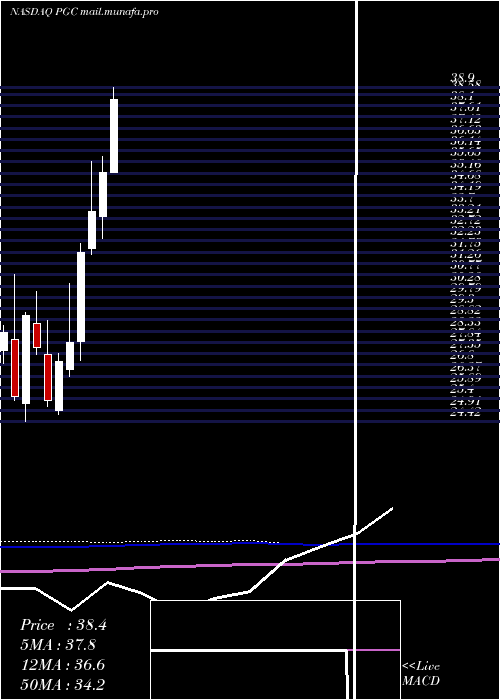Click the NASDAQ PGC mail.munafa.pro chart title
The height and width of the screenshot is (700, 500).
pyautogui.click(x=84, y=12)
